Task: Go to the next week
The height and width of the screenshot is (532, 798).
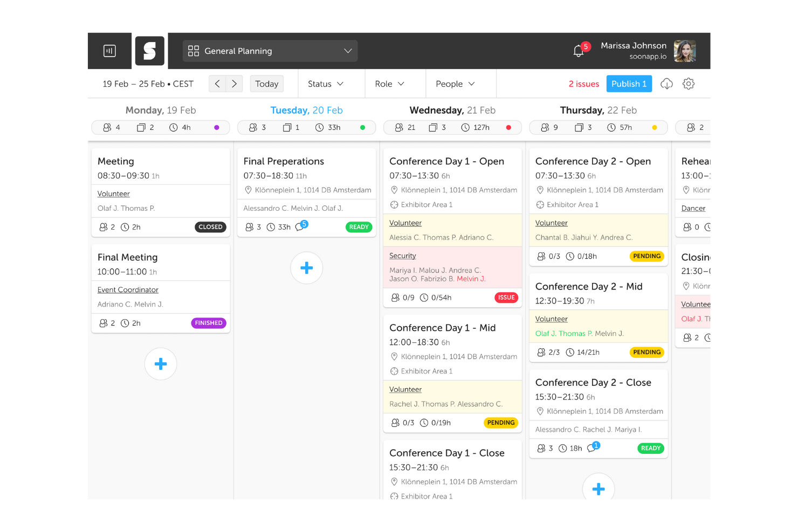Action: 234,84
